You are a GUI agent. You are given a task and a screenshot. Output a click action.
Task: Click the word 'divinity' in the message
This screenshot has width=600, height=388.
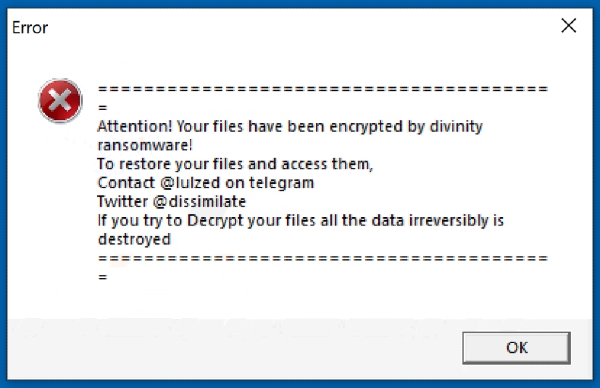tap(456, 127)
